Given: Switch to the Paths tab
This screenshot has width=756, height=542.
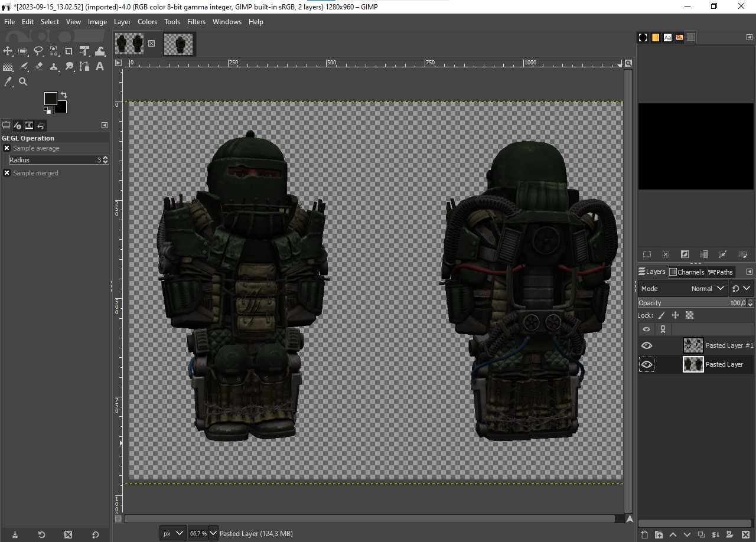Looking at the screenshot, I should coord(721,272).
